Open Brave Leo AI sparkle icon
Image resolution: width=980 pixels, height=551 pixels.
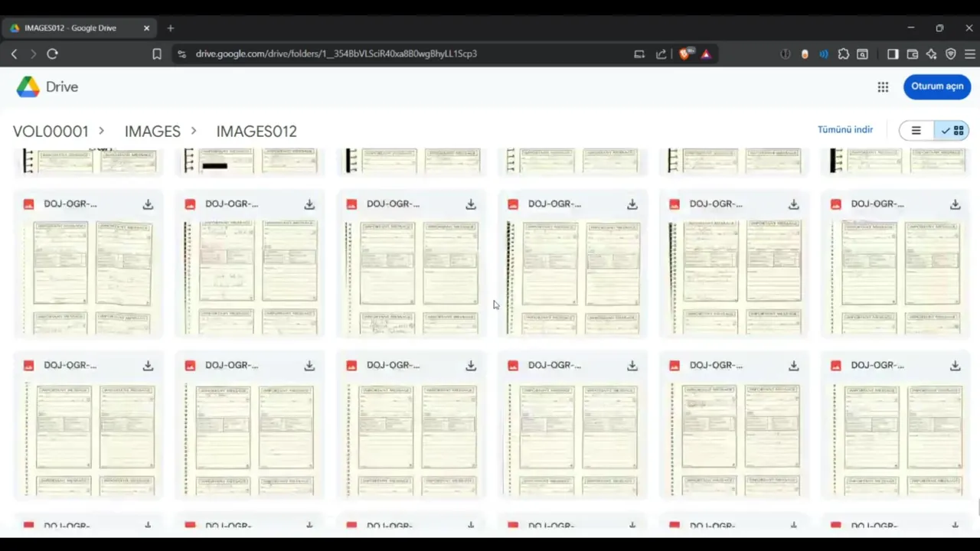click(932, 54)
